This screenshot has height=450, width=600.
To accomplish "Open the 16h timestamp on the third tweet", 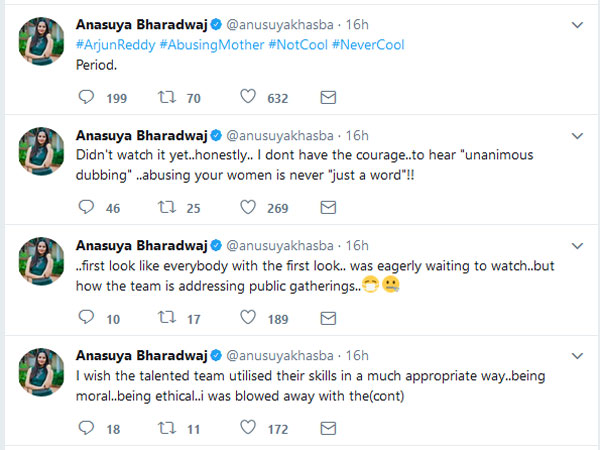I will coord(357,245).
